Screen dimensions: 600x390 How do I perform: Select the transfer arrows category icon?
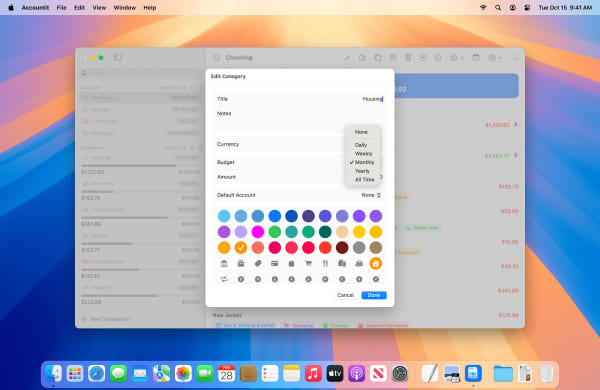(x=224, y=279)
